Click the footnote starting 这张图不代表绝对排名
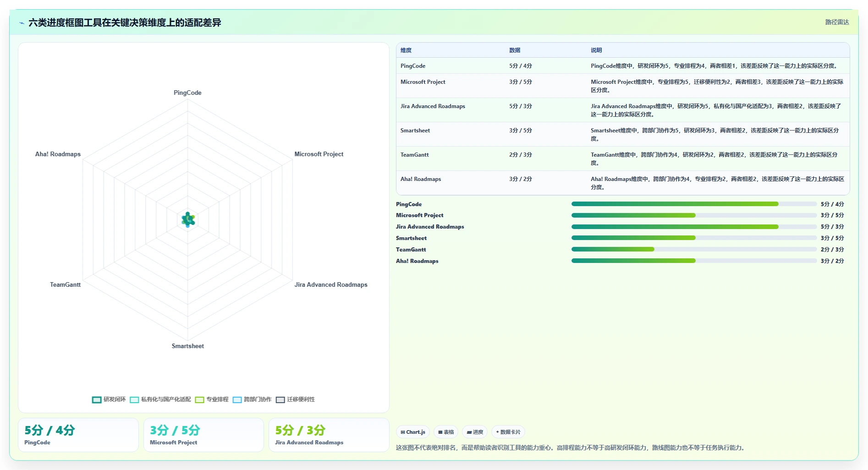 coord(571,448)
